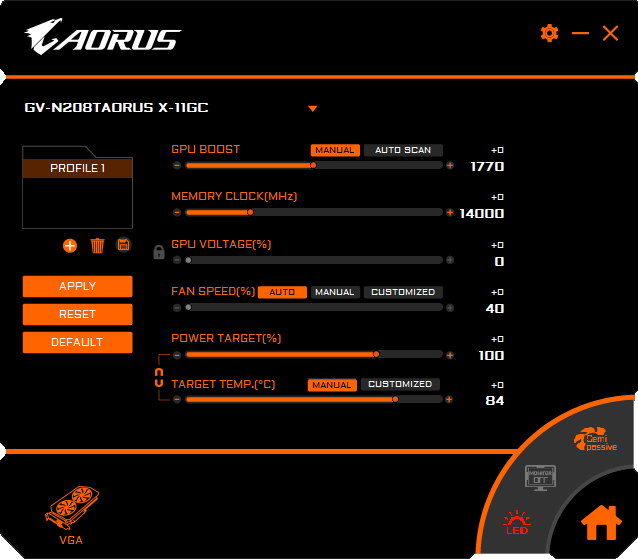Click the Power Target slider handle

(x=376, y=354)
